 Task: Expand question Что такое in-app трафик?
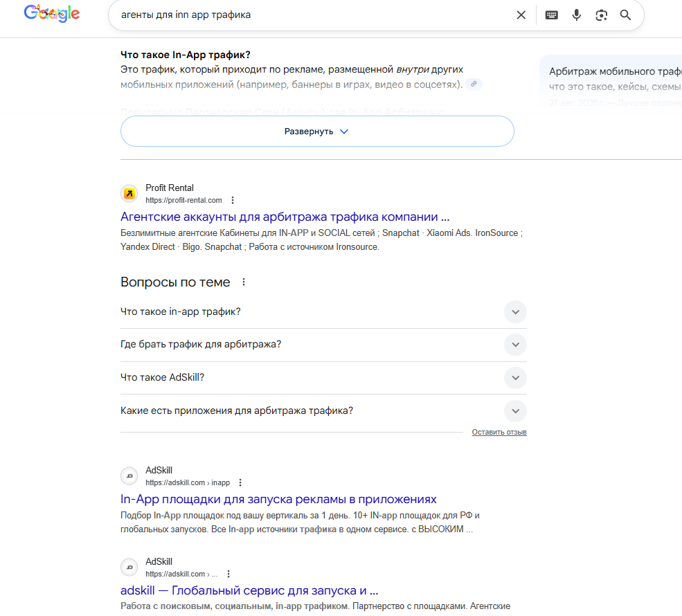pos(515,312)
